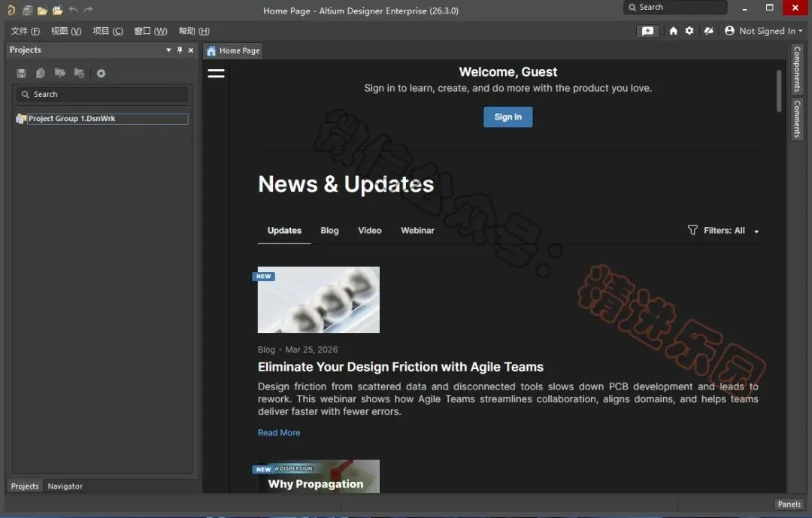The image size is (812, 518).
Task: Click the house icon on Home Page tab
Action: coord(211,51)
